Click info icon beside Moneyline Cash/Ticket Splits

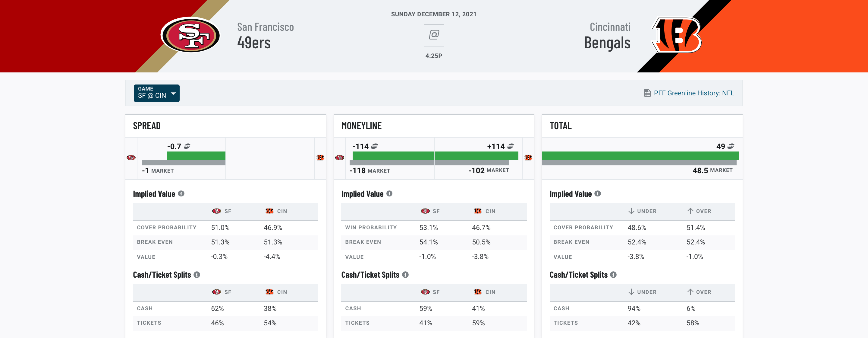click(x=405, y=275)
